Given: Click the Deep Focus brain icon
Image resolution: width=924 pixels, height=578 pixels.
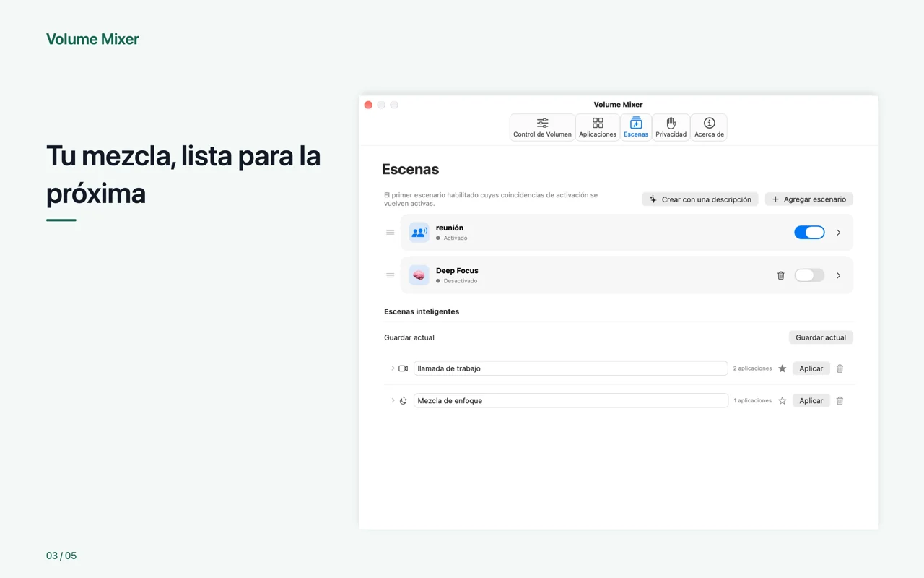Looking at the screenshot, I should (x=419, y=275).
